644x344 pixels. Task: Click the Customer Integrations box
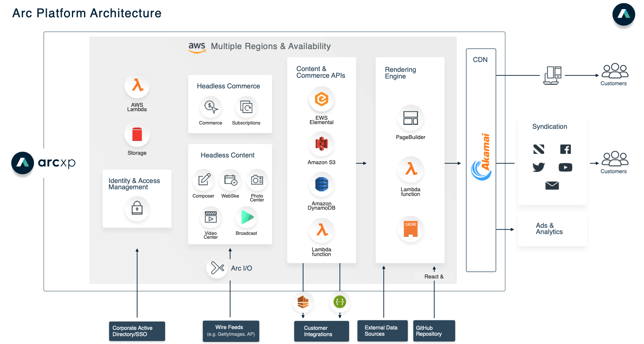[321, 331]
